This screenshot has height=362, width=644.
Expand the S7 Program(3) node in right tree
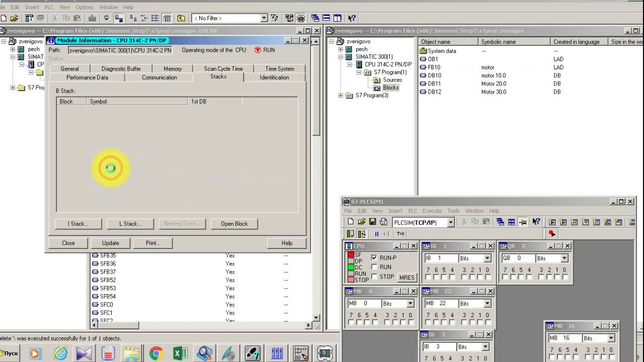[341, 96]
